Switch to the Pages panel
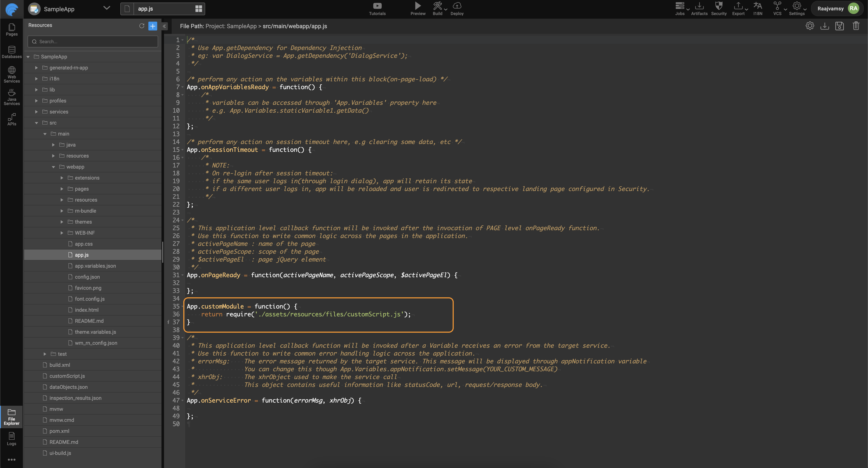Viewport: 868px width, 468px height. (x=11, y=30)
